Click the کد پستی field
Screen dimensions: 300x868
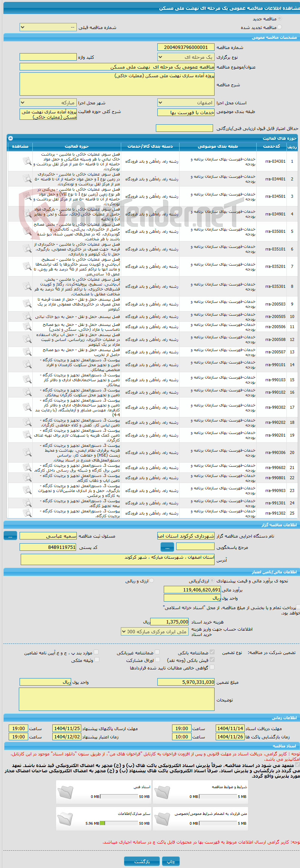[48, 547]
